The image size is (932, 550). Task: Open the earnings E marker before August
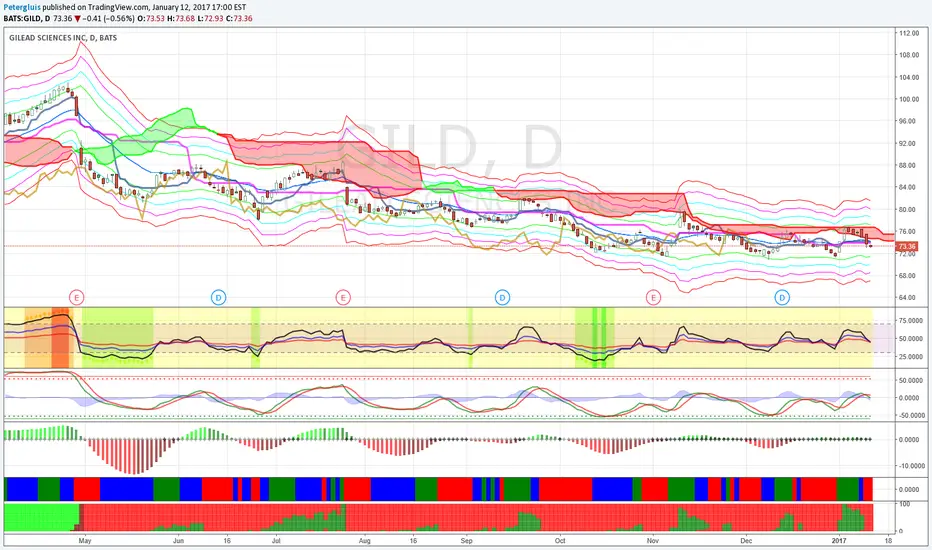tap(342, 297)
